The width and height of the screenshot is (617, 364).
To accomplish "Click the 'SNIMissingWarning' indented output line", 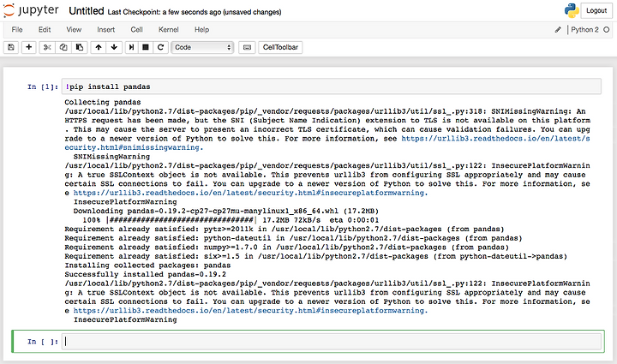I will [x=111, y=157].
